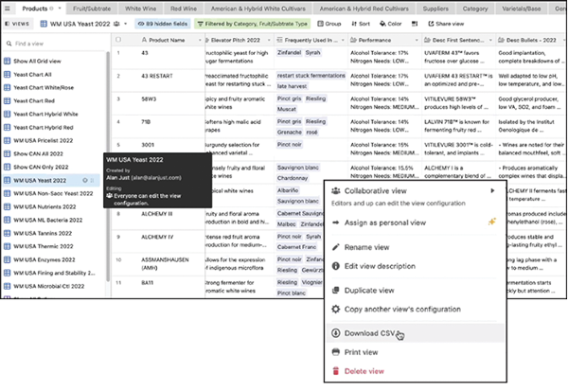Open the Category table tab

475,9
